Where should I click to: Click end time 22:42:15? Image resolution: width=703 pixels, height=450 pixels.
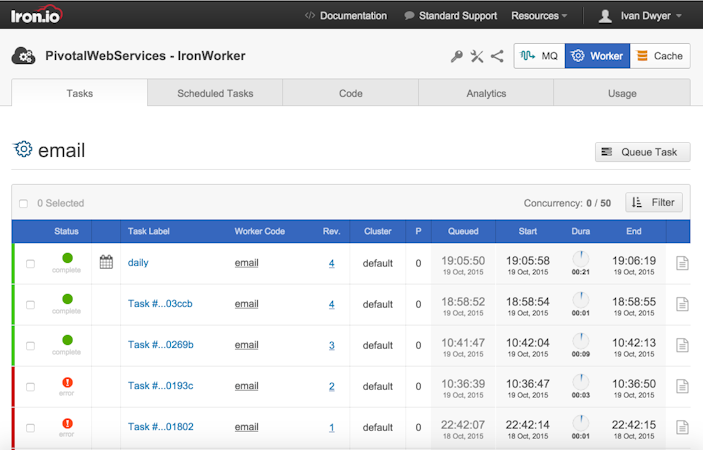click(634, 424)
